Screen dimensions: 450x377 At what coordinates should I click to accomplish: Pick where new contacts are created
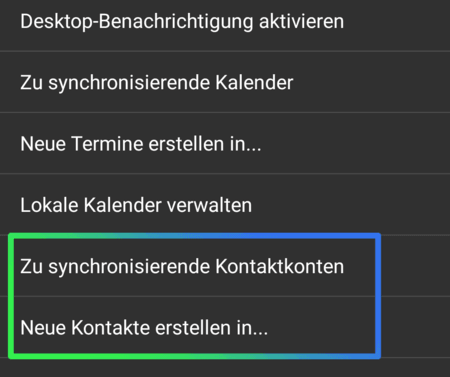225,327
